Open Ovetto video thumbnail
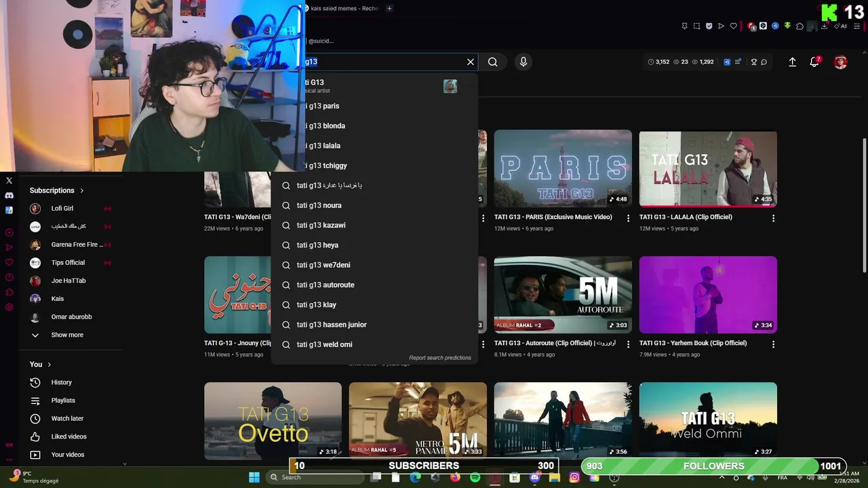This screenshot has width=868, height=488. coord(273,420)
